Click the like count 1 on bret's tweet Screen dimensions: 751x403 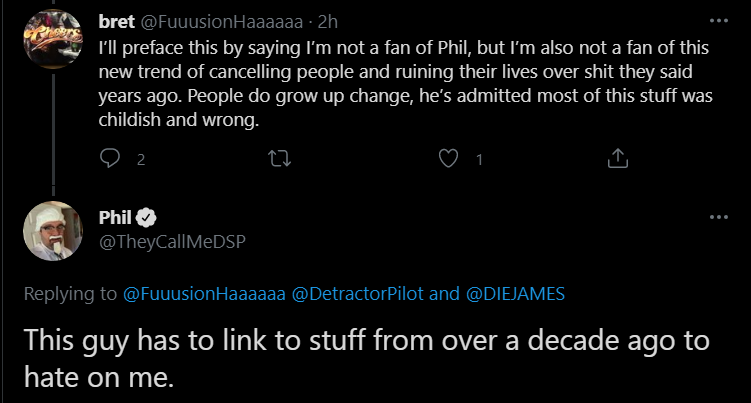point(479,160)
